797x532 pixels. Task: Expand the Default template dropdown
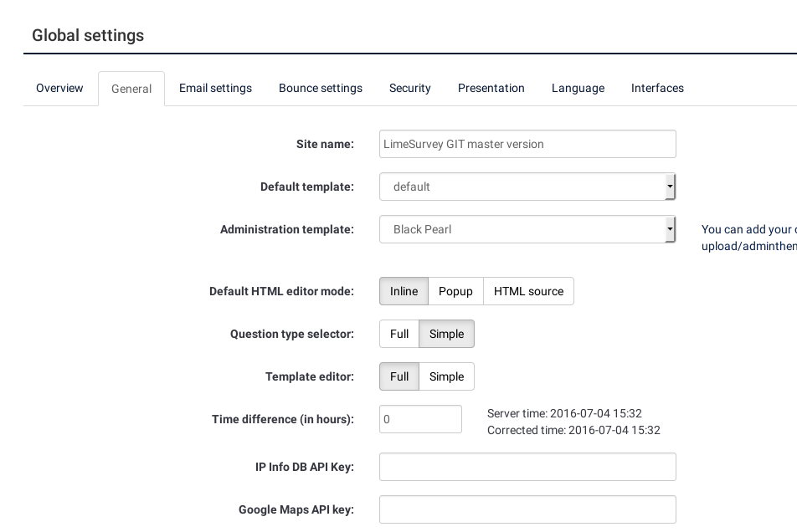(527, 187)
